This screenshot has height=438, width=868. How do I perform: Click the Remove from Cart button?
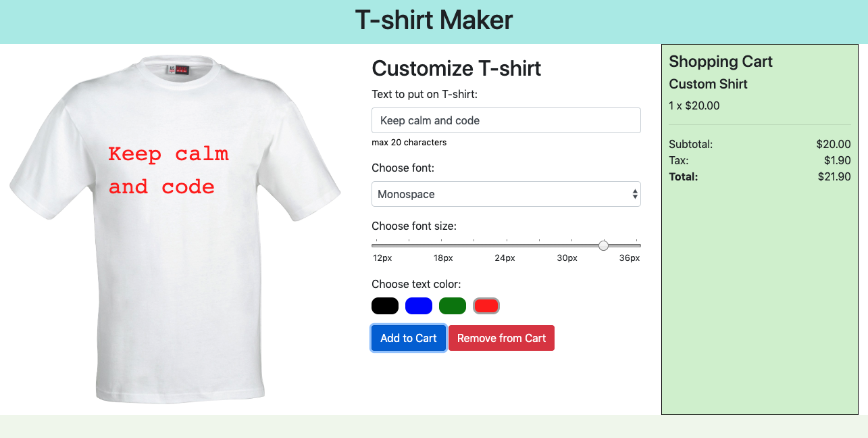coord(501,338)
